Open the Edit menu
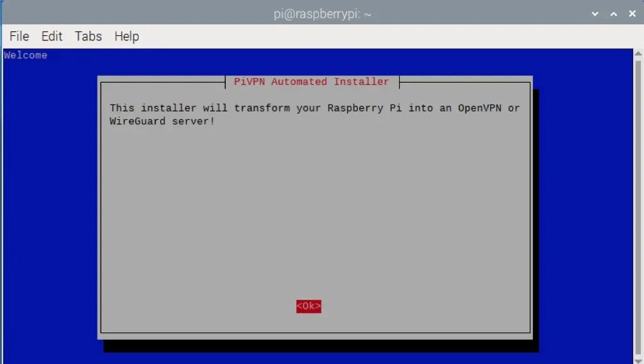 tap(52, 37)
